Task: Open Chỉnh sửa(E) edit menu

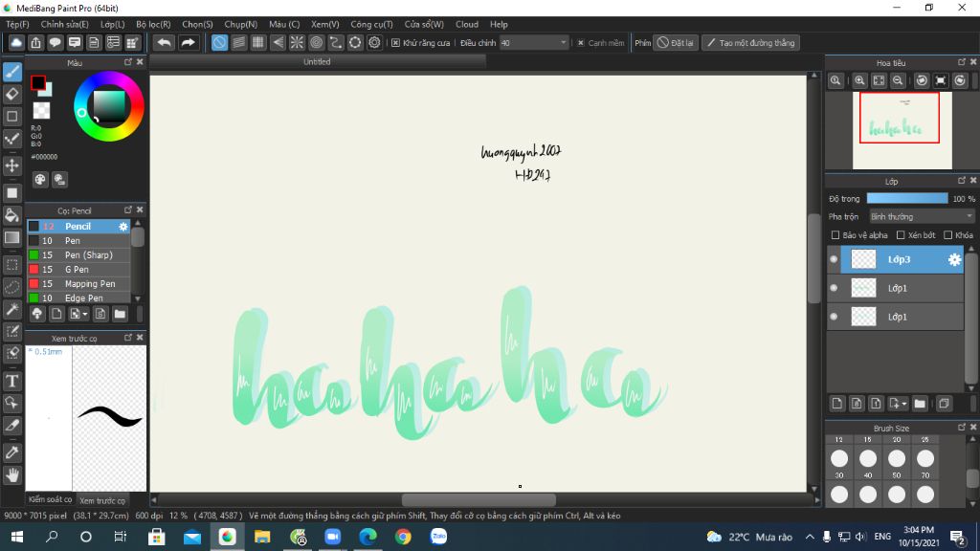Action: (x=64, y=24)
